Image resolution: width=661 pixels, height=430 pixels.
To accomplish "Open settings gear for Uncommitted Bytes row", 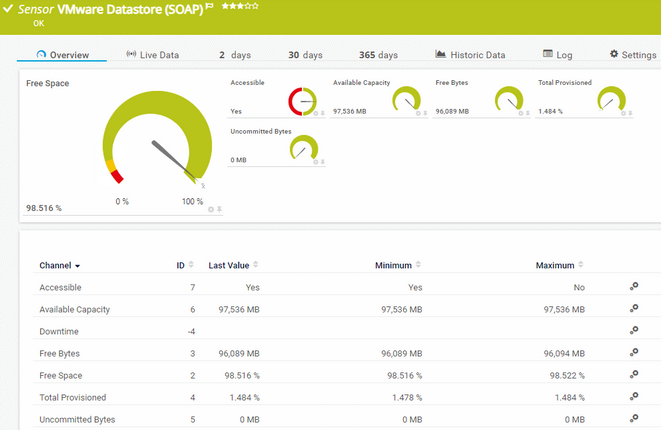I will pos(633,419).
